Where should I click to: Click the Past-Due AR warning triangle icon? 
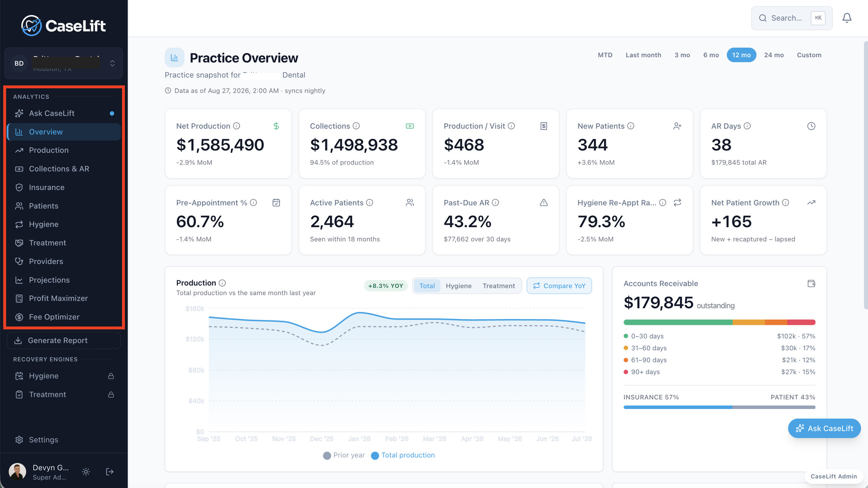click(x=544, y=203)
